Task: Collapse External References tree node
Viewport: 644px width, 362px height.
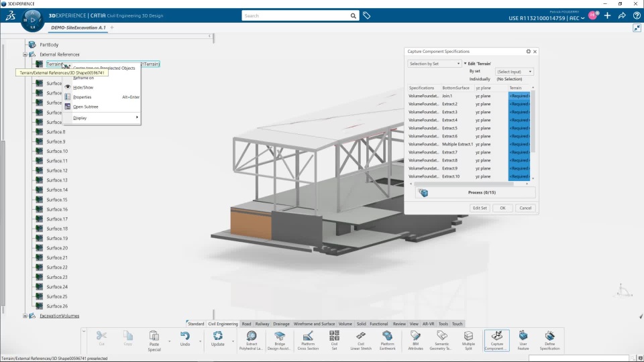Action: pyautogui.click(x=25, y=54)
